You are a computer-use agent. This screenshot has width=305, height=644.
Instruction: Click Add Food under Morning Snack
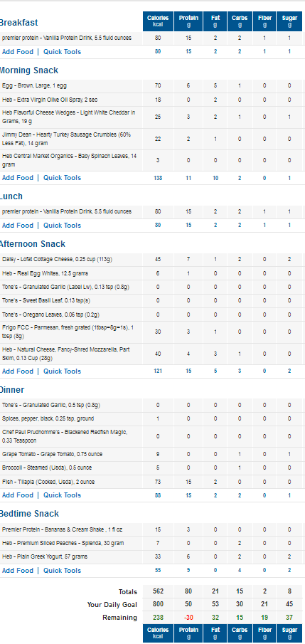tap(18, 178)
